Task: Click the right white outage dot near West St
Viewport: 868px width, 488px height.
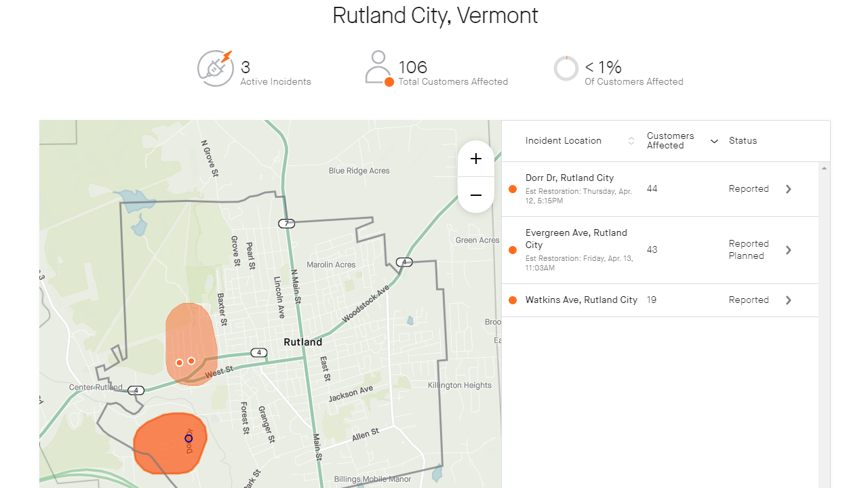Action: click(x=191, y=361)
